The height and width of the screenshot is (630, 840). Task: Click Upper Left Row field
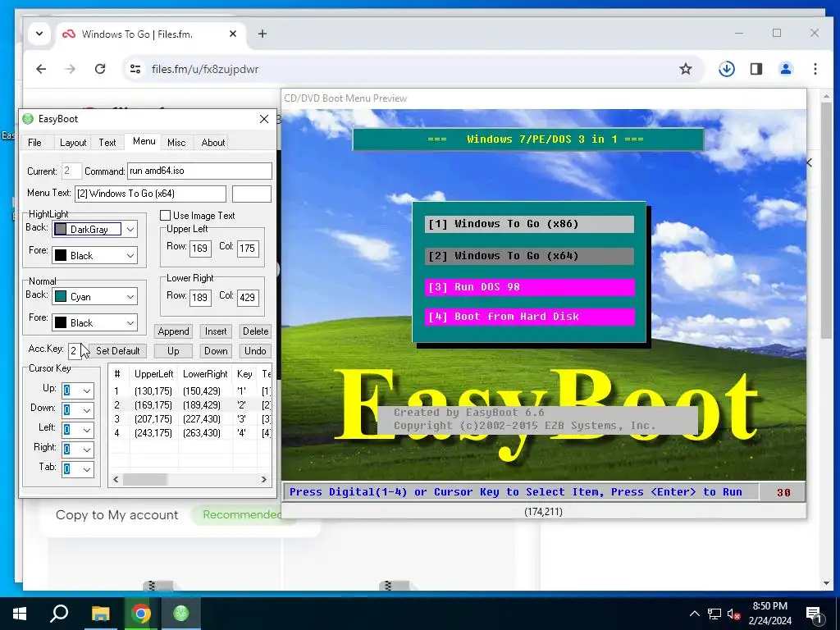[200, 248]
